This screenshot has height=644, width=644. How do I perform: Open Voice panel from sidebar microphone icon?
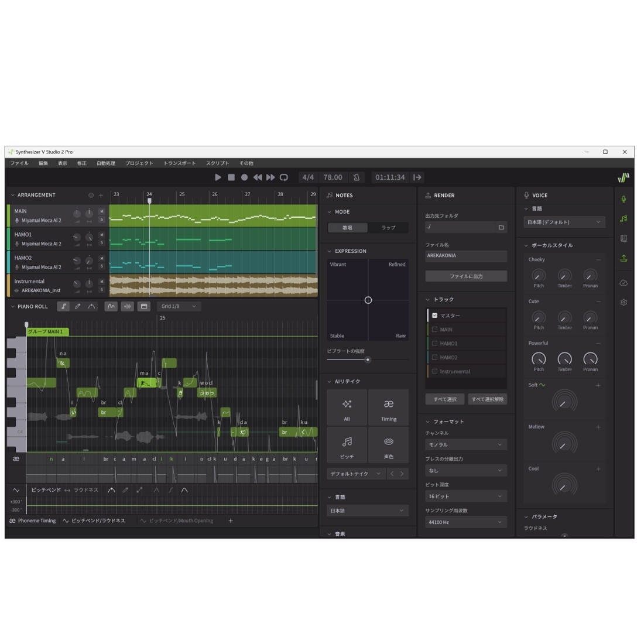pos(624,199)
